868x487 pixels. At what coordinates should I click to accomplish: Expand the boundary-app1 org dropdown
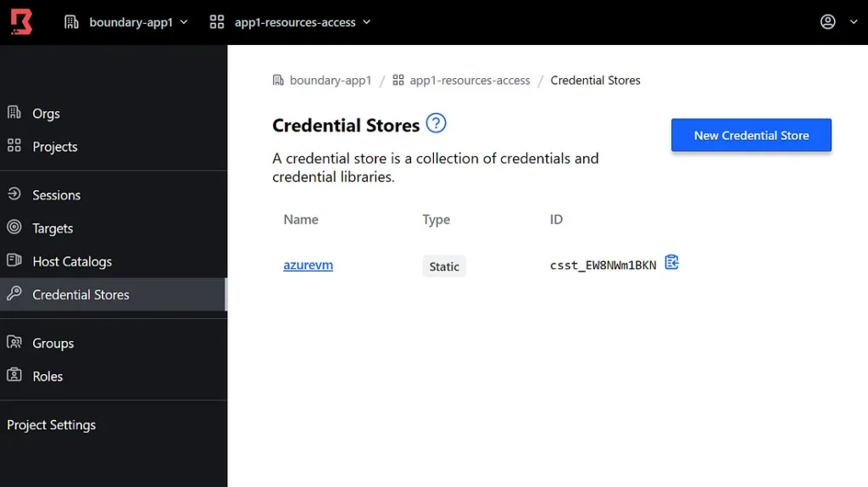(x=126, y=22)
